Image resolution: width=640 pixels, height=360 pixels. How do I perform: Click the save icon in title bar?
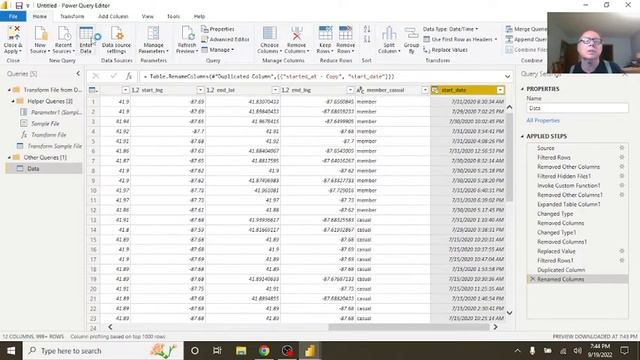[19, 6]
